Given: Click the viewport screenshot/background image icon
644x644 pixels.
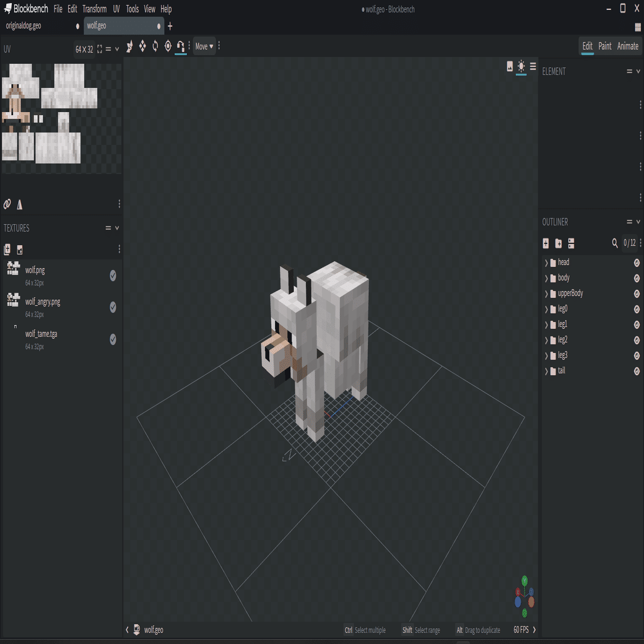Looking at the screenshot, I should click(x=510, y=66).
